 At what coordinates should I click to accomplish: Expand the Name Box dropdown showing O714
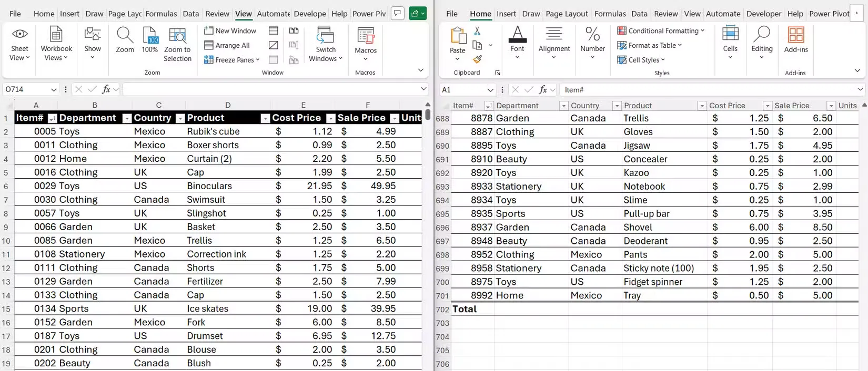pyautogui.click(x=53, y=90)
